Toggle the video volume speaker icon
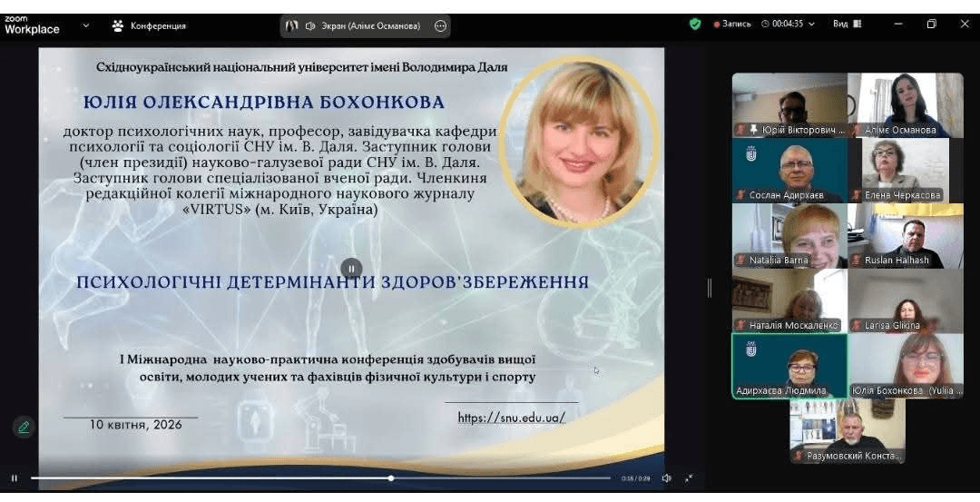The width and height of the screenshot is (980, 502). point(666,478)
